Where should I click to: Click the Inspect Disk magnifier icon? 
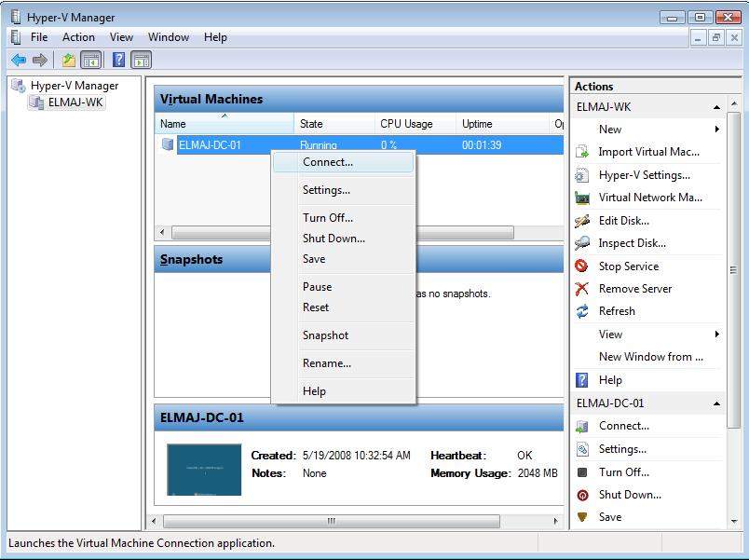coord(582,243)
